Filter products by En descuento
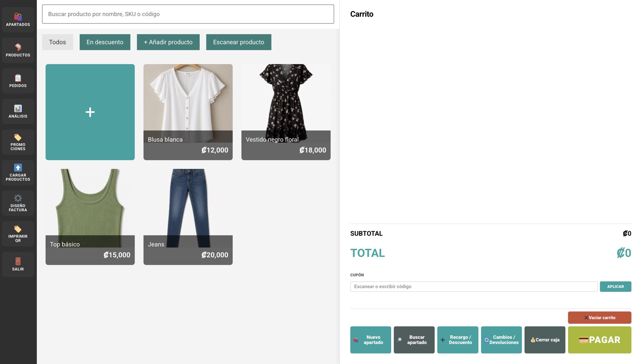This screenshot has height=364, width=642. (105, 42)
